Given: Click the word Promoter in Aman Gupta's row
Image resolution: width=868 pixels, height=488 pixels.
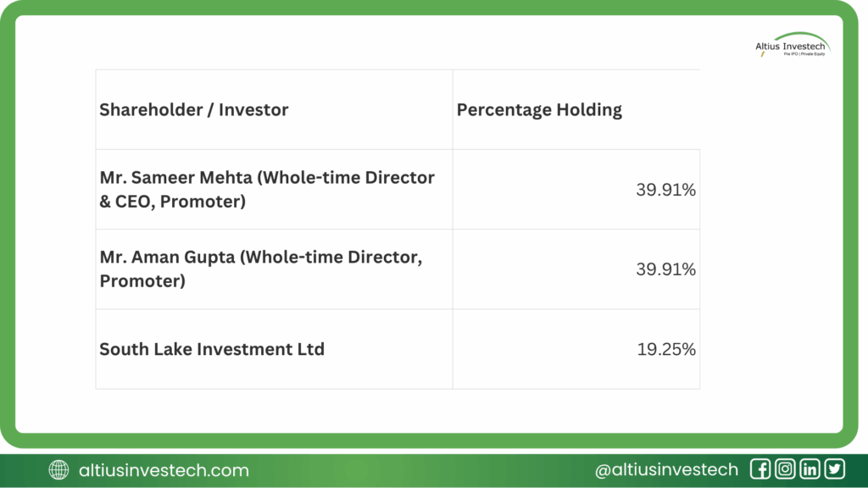Looking at the screenshot, I should click(142, 281).
